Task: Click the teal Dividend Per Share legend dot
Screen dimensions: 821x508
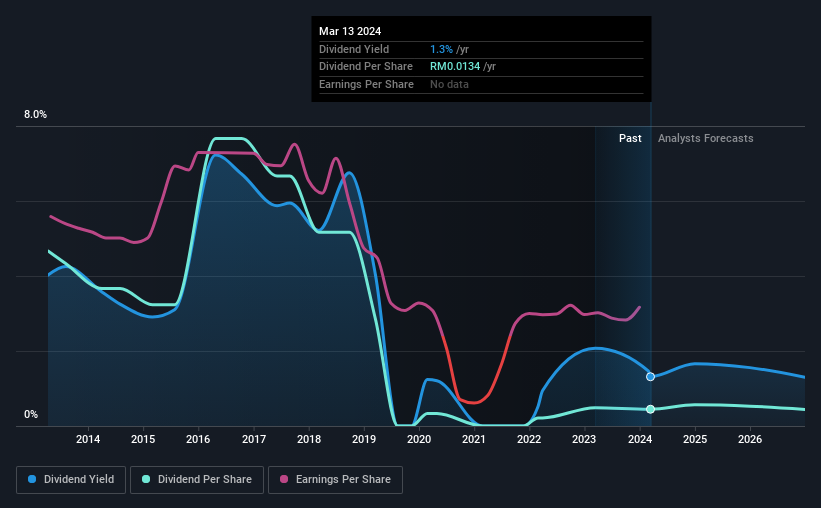Action: 146,479
